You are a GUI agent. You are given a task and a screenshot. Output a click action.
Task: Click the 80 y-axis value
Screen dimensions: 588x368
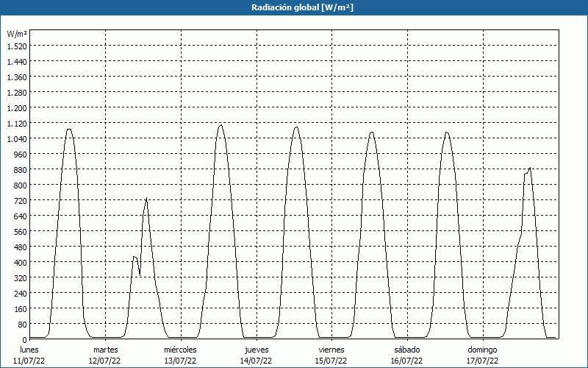22,325
